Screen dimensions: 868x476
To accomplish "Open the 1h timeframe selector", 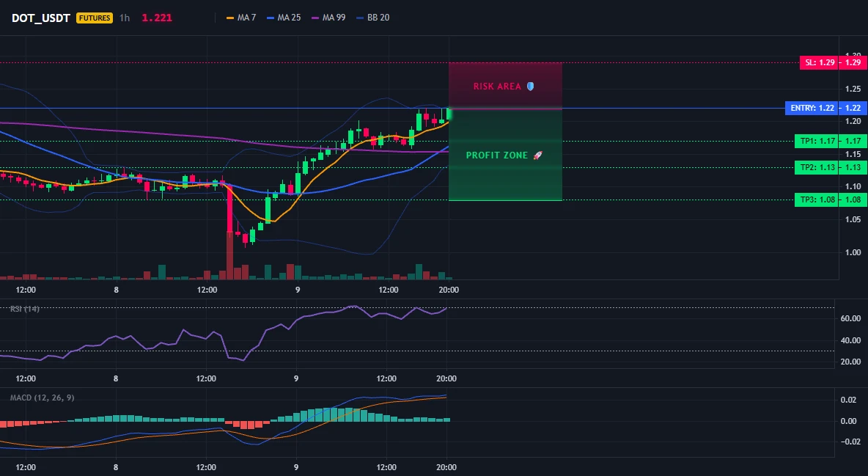I will point(125,18).
